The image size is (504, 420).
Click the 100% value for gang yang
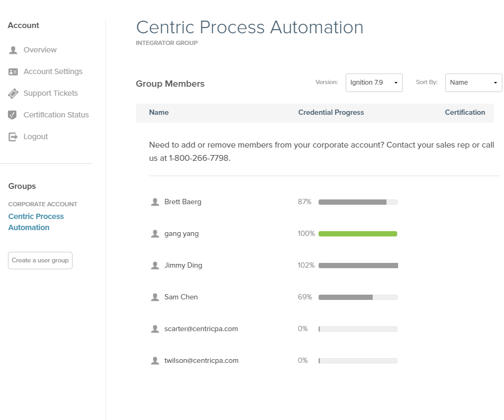click(x=307, y=233)
